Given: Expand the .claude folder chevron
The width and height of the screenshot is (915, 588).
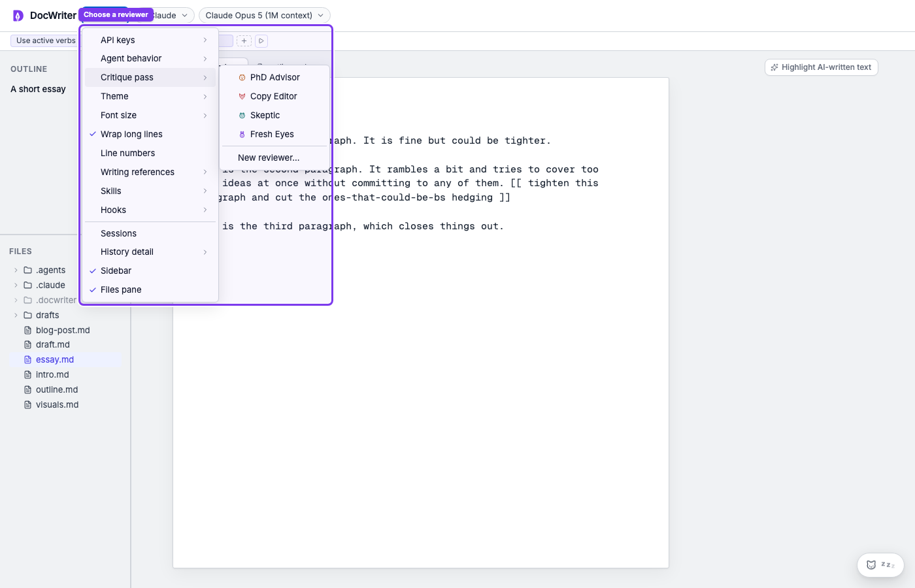Looking at the screenshot, I should point(16,285).
